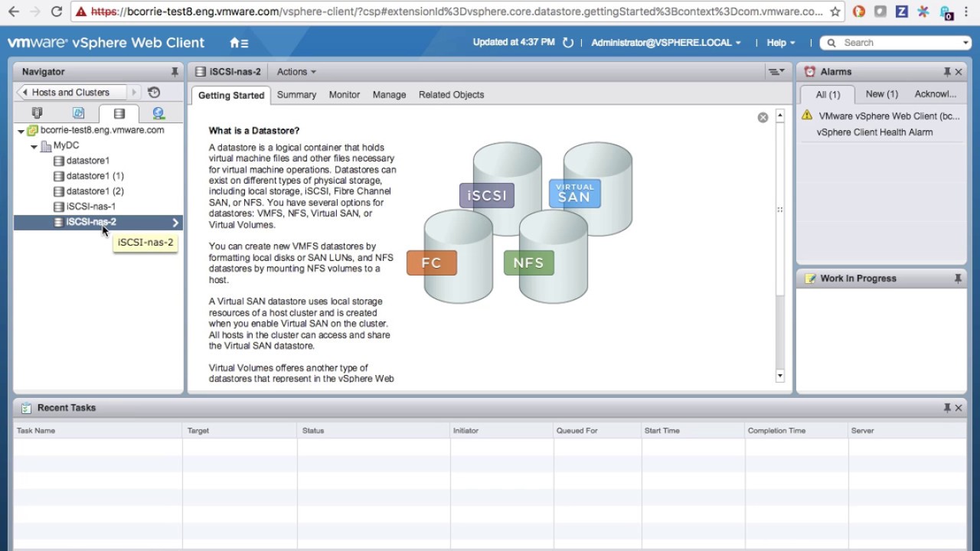Pin the Recent Tasks panel
Image resolution: width=980 pixels, height=551 pixels.
click(947, 408)
